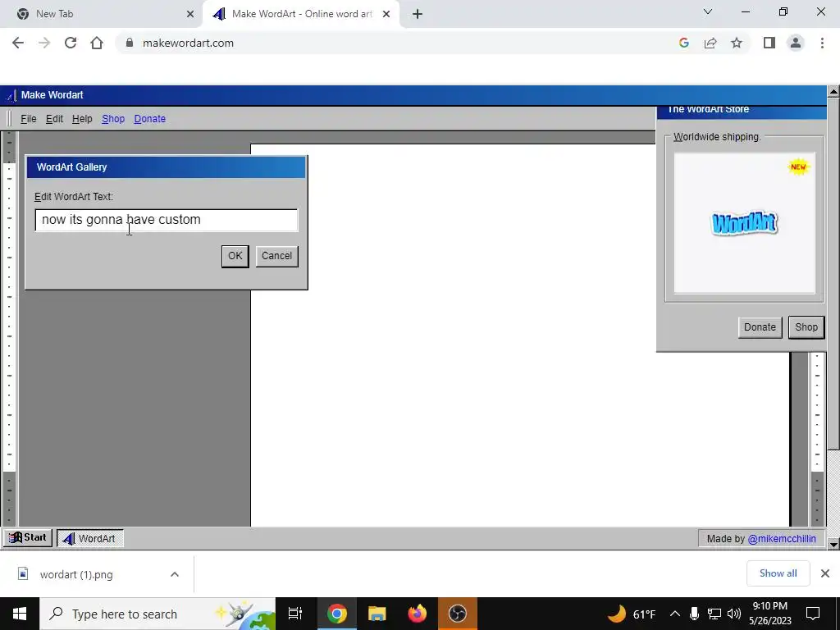Open Chrome three-dot menu
Viewport: 840px width, 630px height.
click(x=822, y=43)
